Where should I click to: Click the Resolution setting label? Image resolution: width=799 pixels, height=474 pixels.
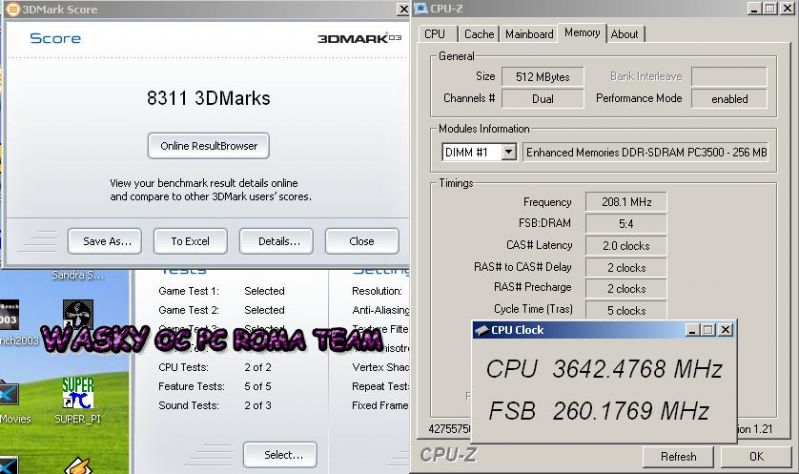[x=377, y=291]
